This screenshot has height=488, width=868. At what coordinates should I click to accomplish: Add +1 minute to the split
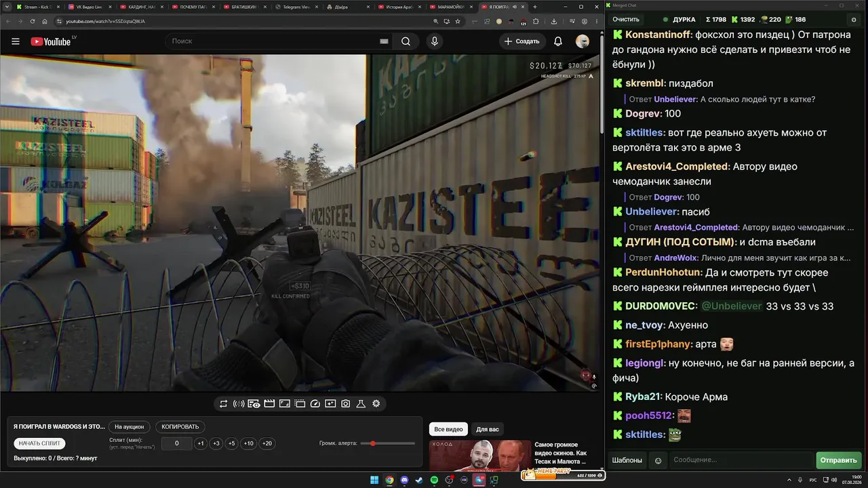201,443
